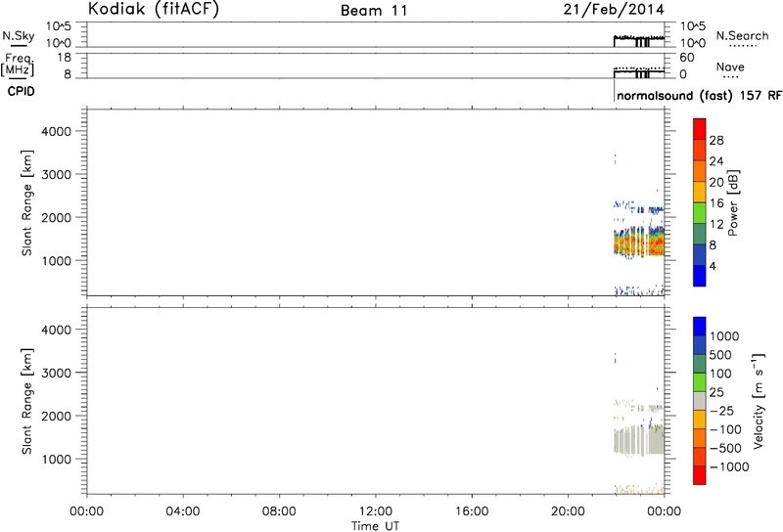Click the "Beam 11" label
783x532 pixels.
pos(374,11)
